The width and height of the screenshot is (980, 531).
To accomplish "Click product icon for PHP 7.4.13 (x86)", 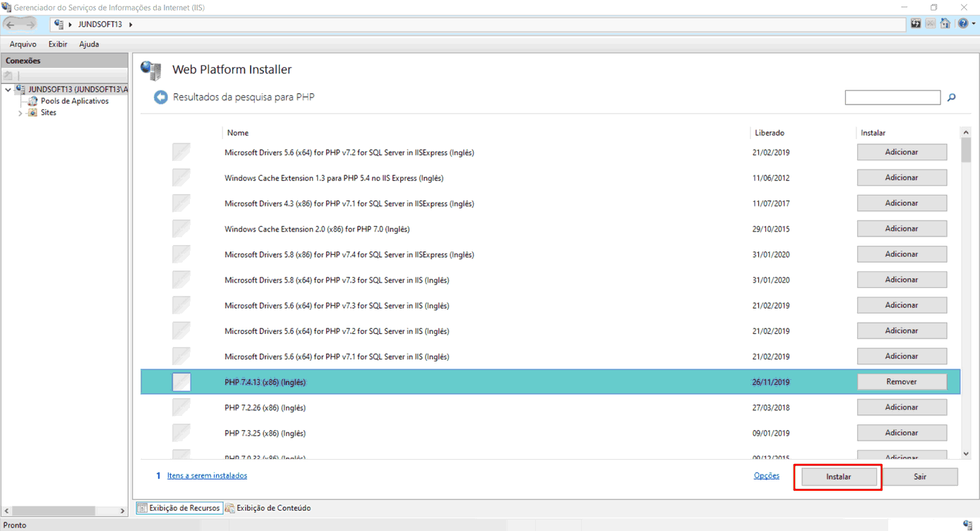I will [181, 382].
